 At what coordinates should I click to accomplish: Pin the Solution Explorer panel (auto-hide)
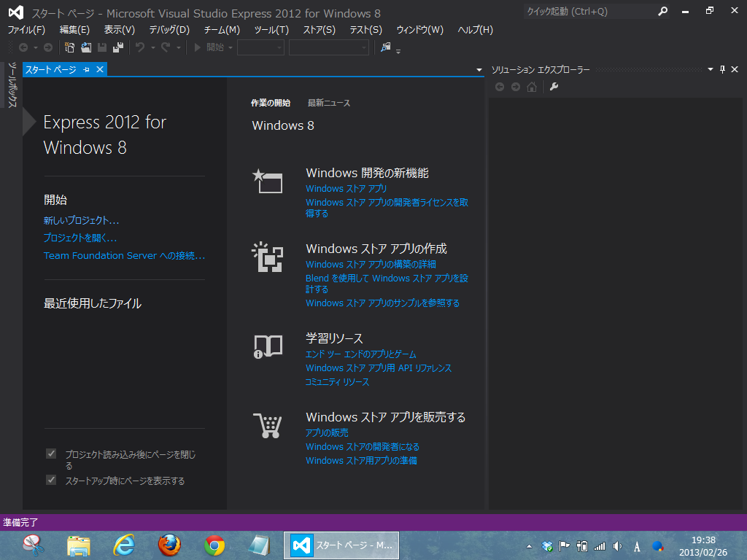coord(722,69)
